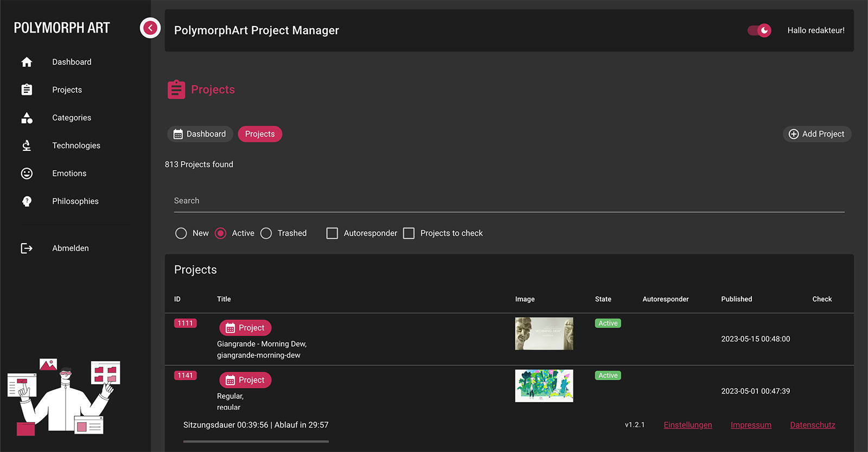Open the Giangrande Morning Dew thumbnail image

(544, 334)
